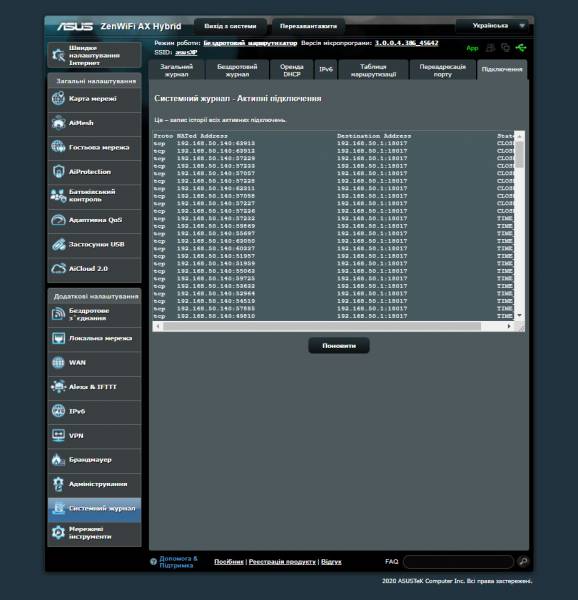This screenshot has height=600, width=578.
Task: Click the Вихід з системи button
Action: (230, 26)
